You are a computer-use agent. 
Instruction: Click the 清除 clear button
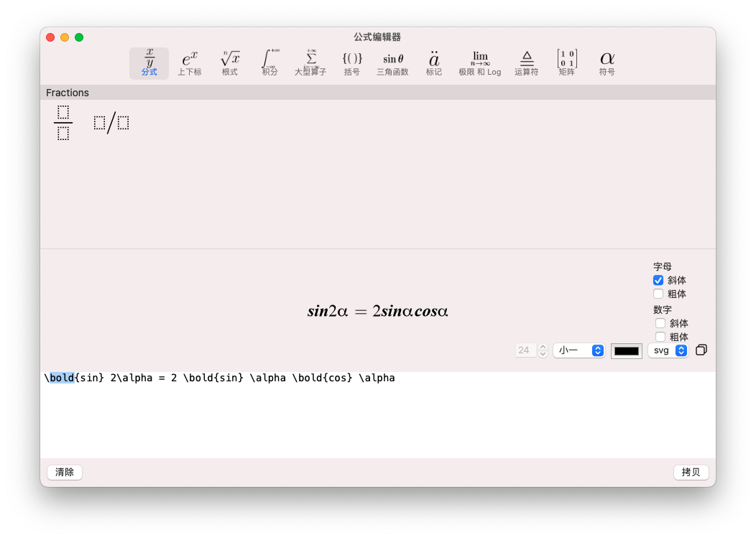pos(65,472)
